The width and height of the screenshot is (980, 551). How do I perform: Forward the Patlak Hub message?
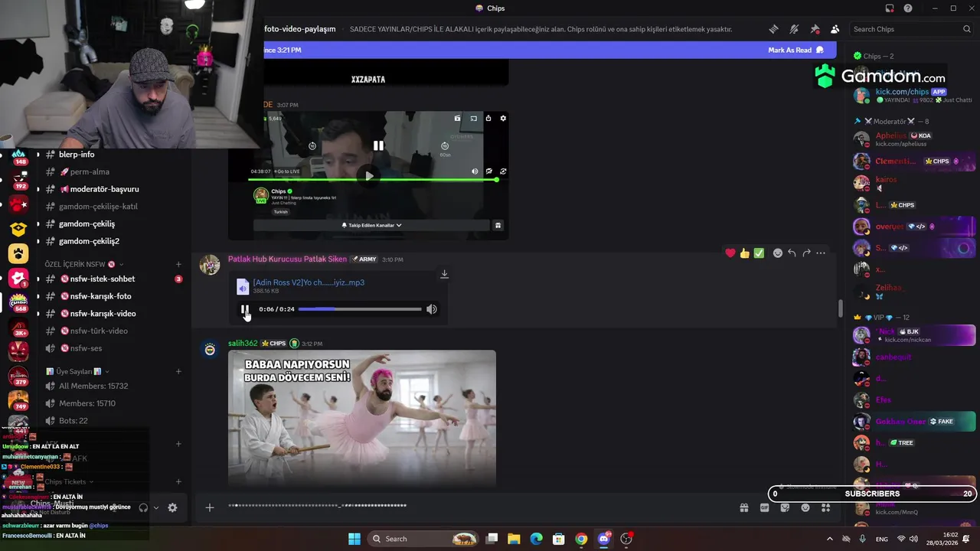[x=806, y=253]
